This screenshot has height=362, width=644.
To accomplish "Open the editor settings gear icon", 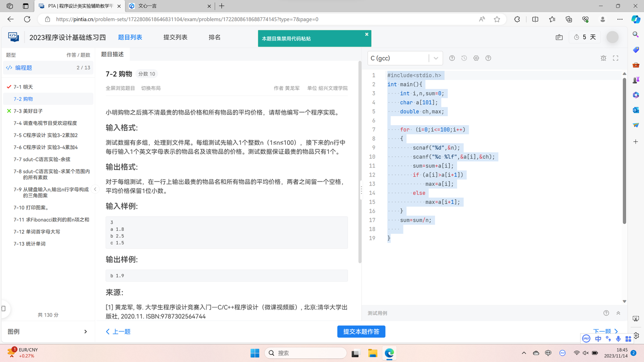I will pyautogui.click(x=476, y=58).
